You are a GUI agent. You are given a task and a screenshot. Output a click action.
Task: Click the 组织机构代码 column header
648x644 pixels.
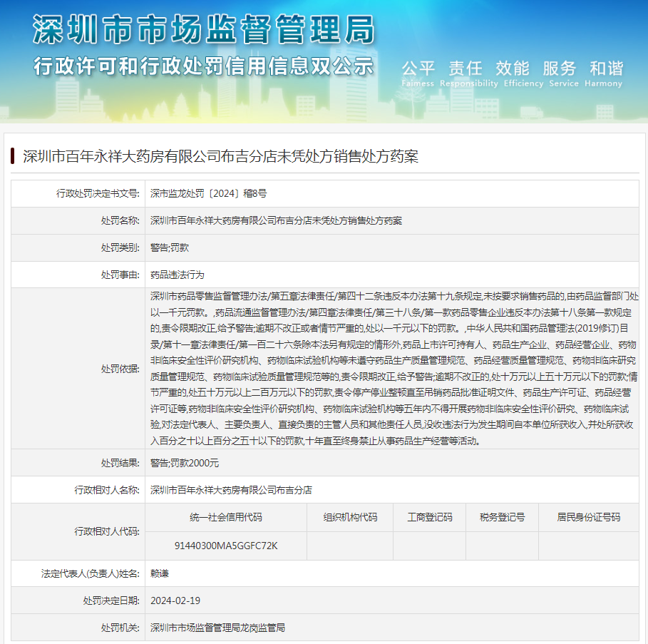350,518
